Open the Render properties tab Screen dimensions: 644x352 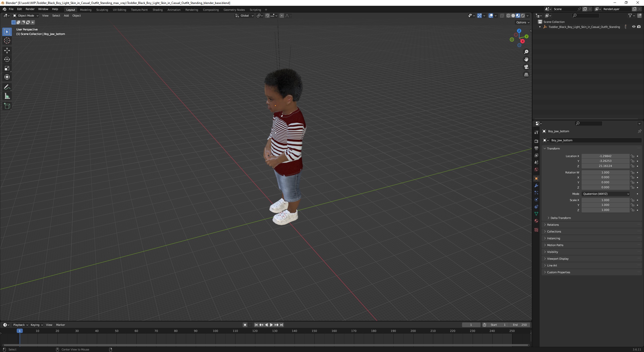[x=536, y=141]
